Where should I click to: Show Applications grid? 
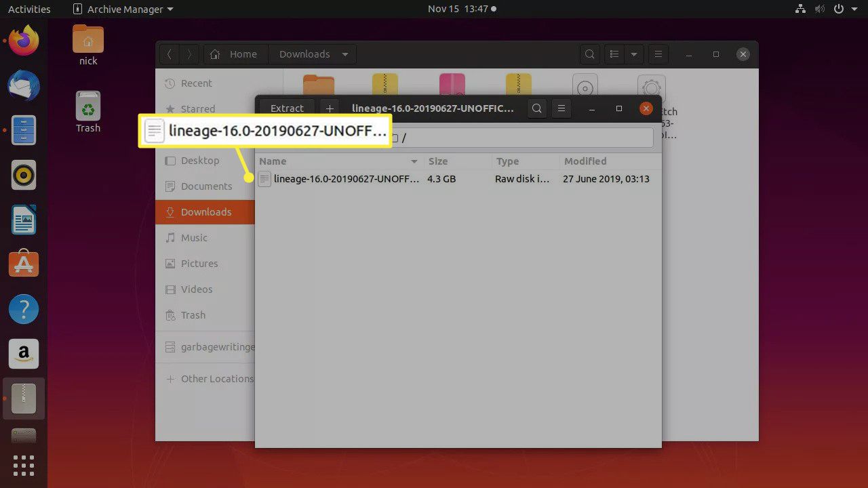[x=24, y=466]
